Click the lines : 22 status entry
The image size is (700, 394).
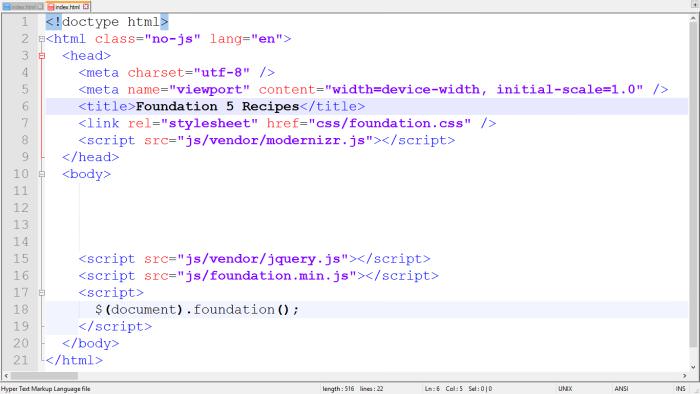click(371, 389)
